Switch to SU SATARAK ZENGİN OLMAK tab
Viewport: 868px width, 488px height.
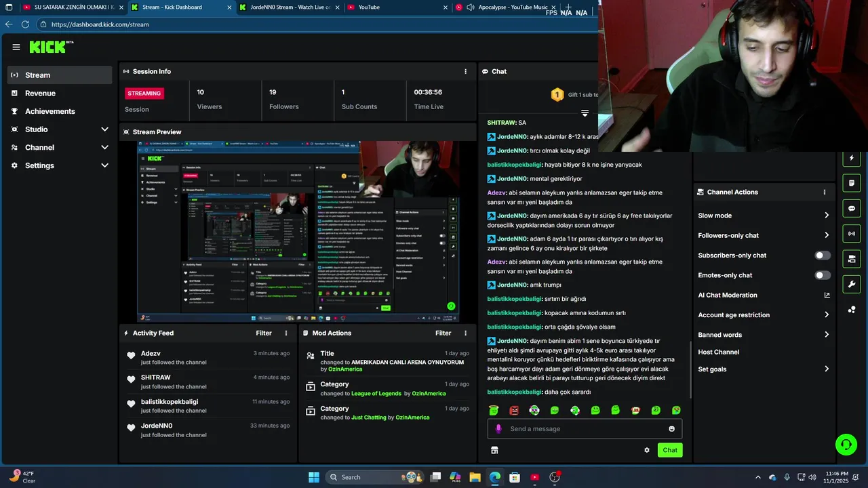pyautogui.click(x=73, y=7)
